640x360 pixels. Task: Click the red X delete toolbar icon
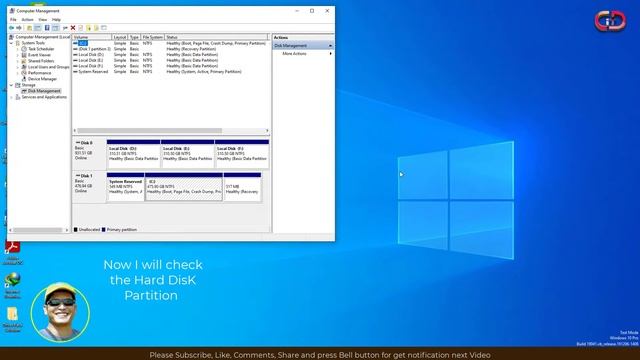[73, 28]
